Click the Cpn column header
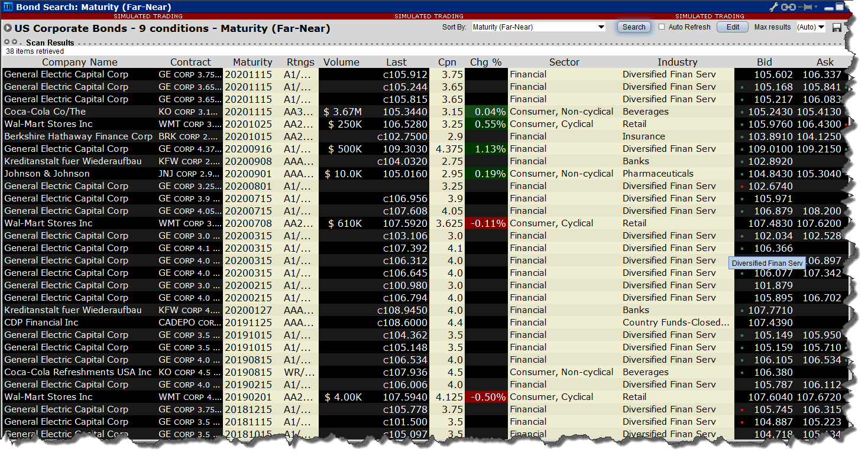 447,62
